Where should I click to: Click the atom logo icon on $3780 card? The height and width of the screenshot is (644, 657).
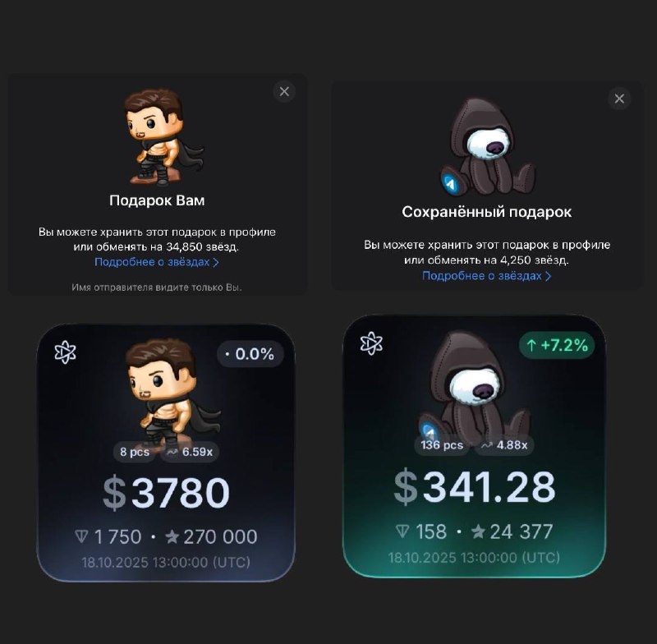(x=66, y=352)
